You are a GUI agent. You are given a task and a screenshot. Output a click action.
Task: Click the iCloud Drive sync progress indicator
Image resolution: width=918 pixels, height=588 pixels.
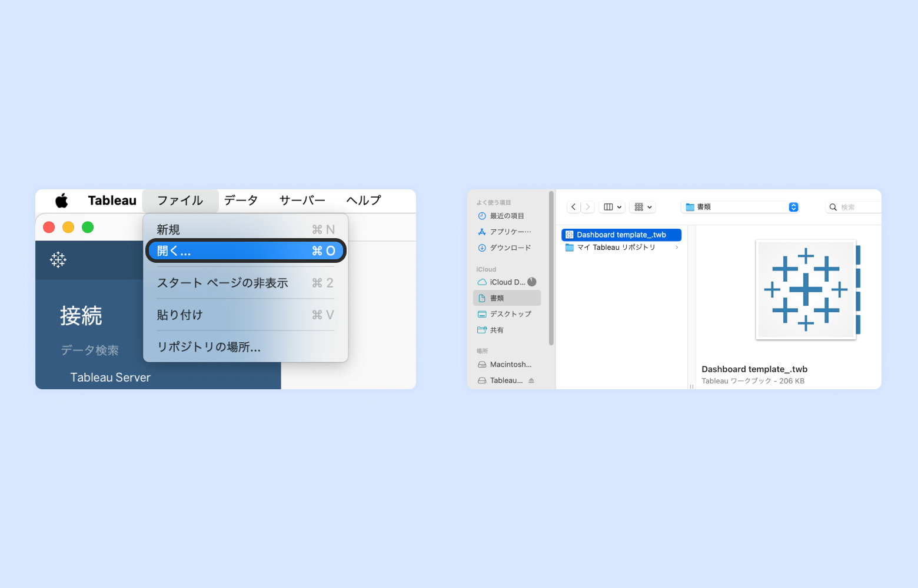(532, 282)
